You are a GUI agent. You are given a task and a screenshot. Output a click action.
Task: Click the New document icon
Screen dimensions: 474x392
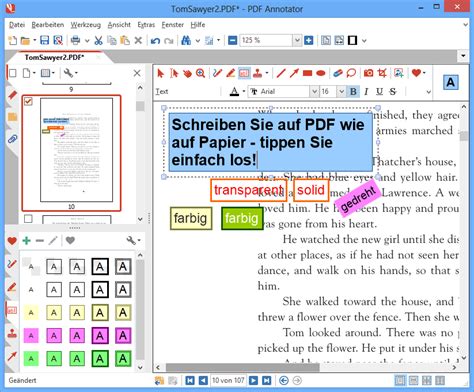(12, 41)
